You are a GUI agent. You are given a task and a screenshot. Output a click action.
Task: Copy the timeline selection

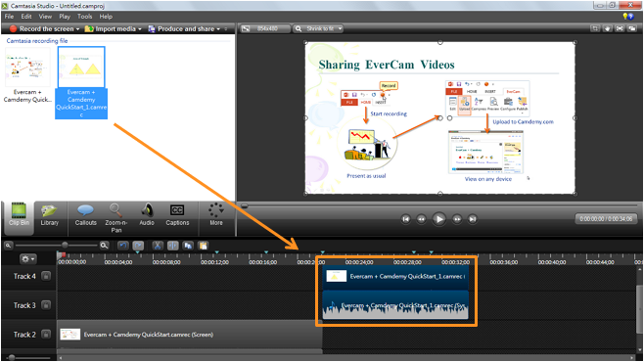click(x=188, y=246)
